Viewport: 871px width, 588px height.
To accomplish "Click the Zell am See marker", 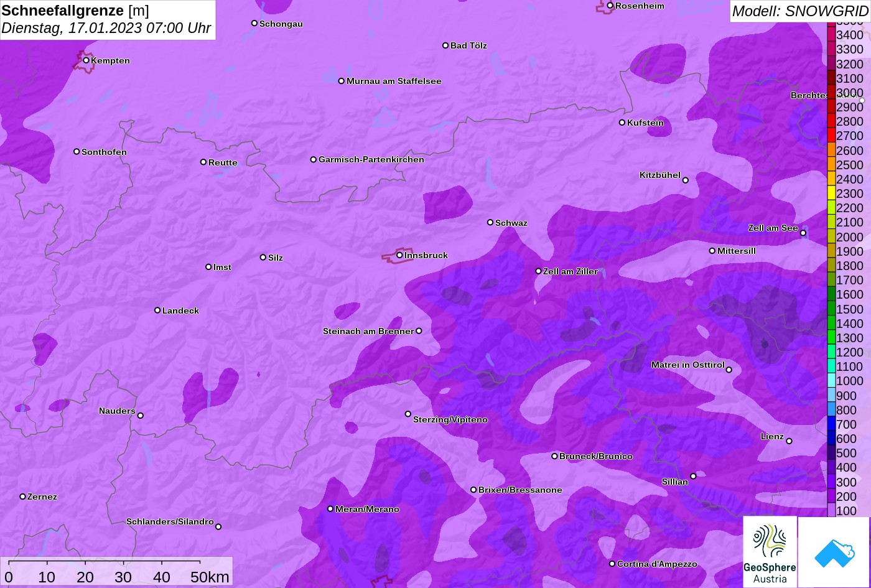I will tap(803, 233).
